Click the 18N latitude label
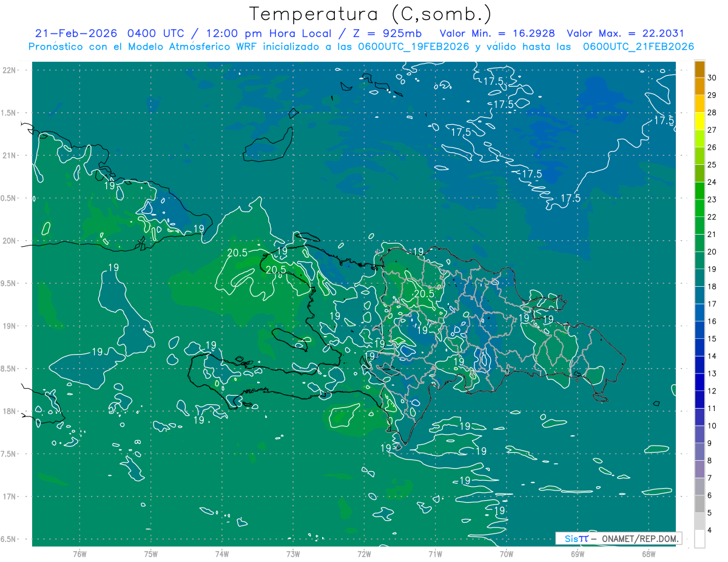Screen dimensions: 728x562 point(8,411)
